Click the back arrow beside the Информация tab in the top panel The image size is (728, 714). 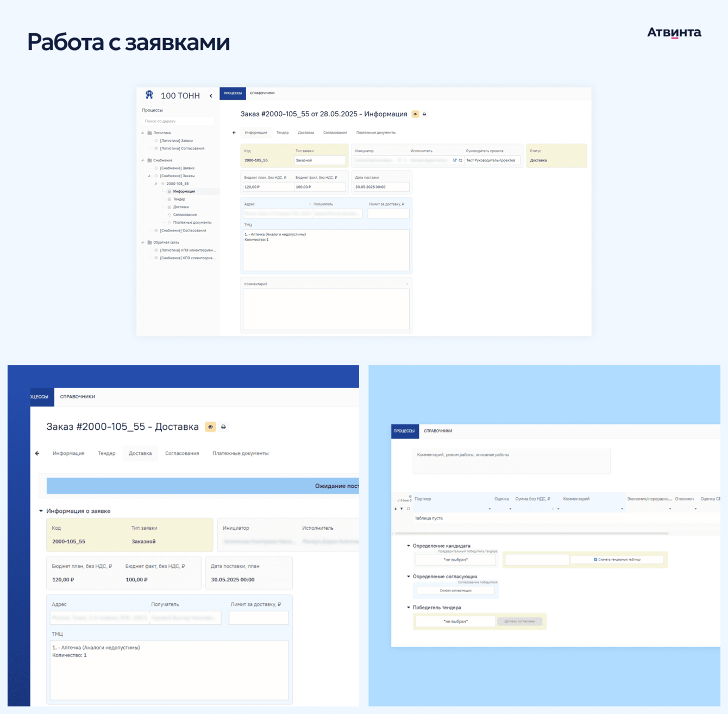[x=234, y=133]
